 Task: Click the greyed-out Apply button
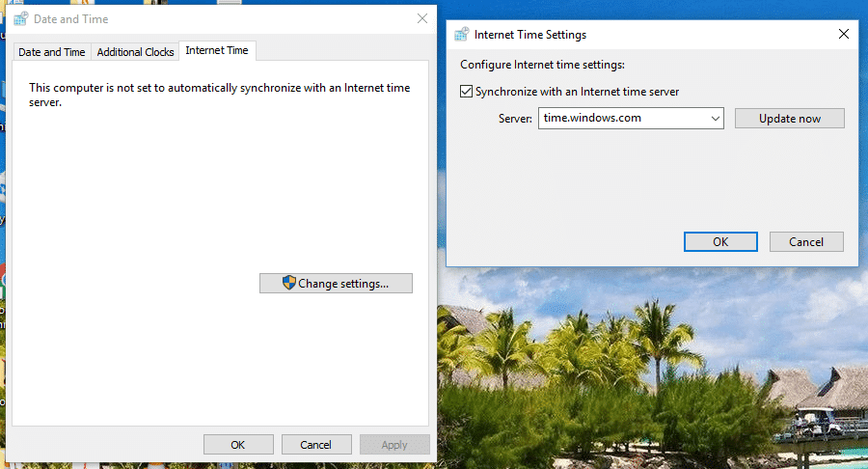coord(394,445)
